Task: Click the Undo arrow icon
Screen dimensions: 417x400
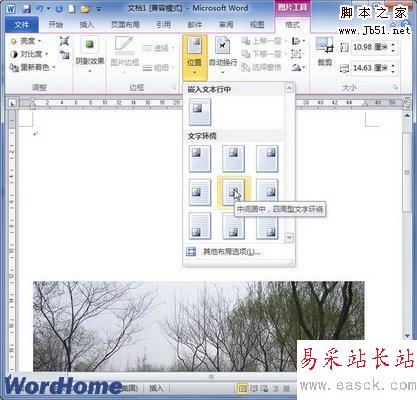Action: pos(40,9)
